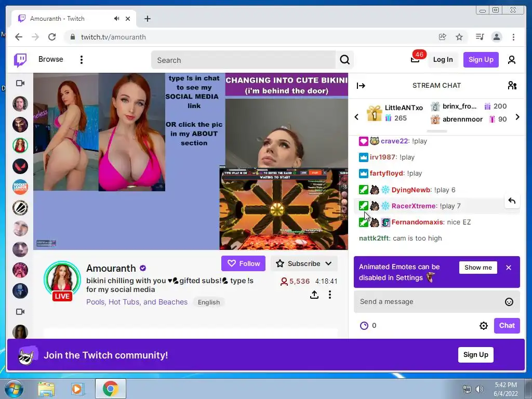Click the followed channels camera icon in sidebar

20,83
